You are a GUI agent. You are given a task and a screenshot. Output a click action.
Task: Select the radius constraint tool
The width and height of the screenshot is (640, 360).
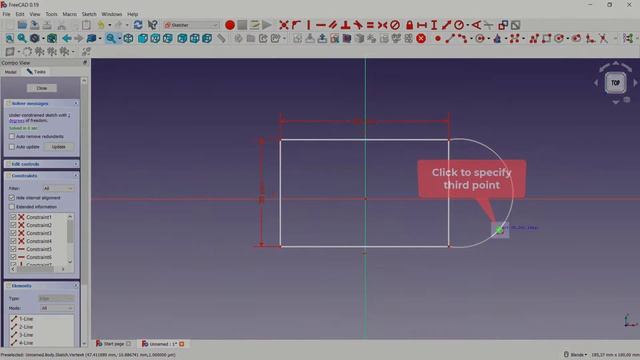pos(459,25)
